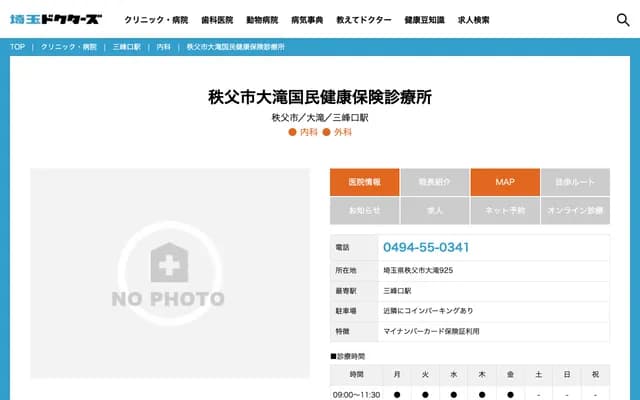This screenshot has height=400, width=640.
Task: Open the 求人検索 menu item
Action: [x=473, y=20]
